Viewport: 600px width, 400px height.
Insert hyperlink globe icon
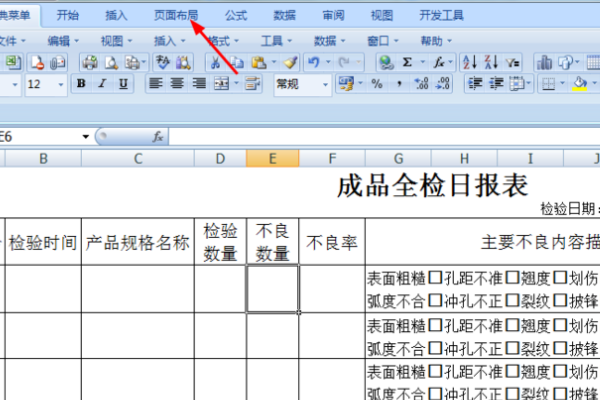coord(386,62)
